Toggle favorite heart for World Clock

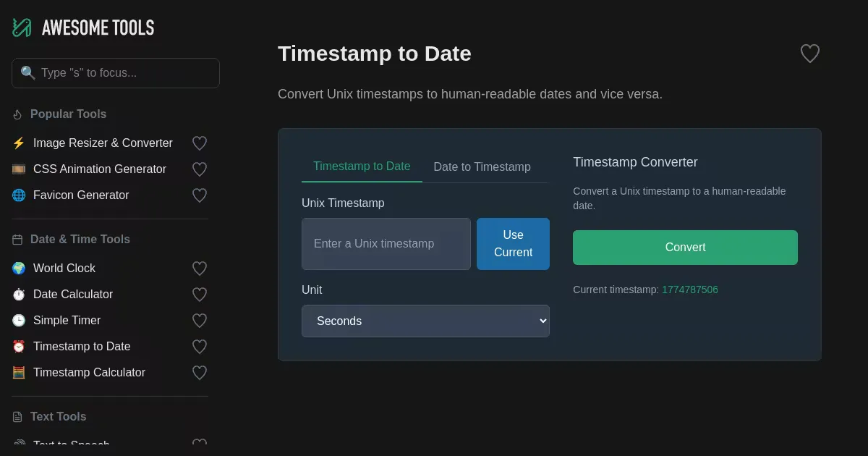click(x=200, y=269)
